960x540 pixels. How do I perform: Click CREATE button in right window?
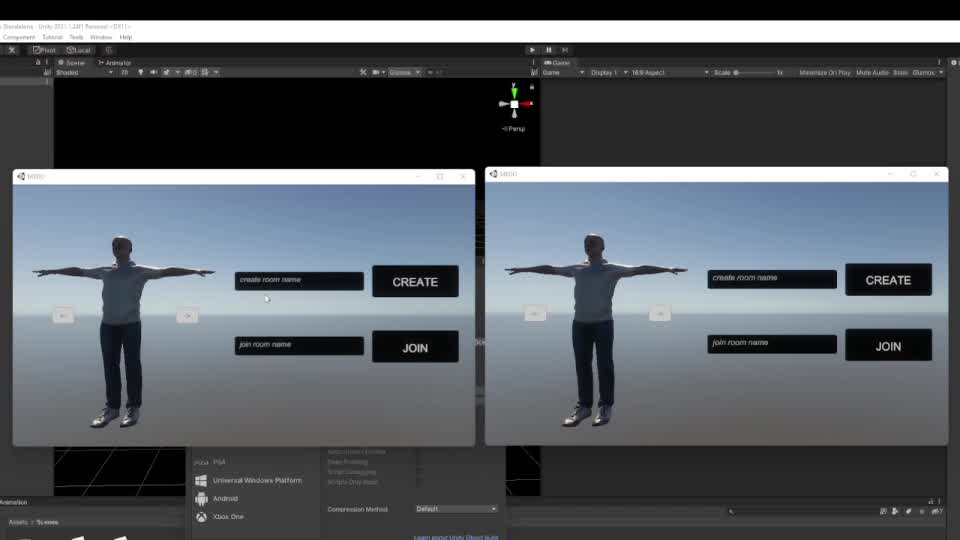coord(888,280)
